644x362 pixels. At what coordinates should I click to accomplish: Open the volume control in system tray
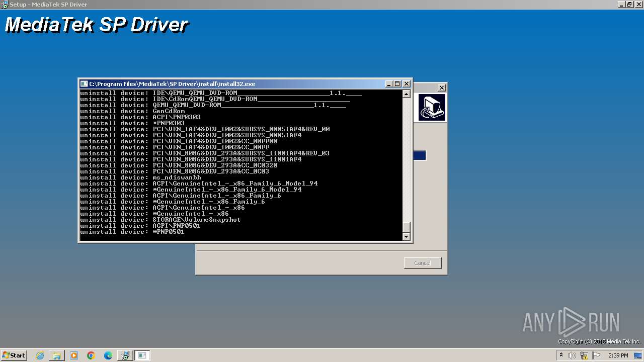tap(572, 355)
